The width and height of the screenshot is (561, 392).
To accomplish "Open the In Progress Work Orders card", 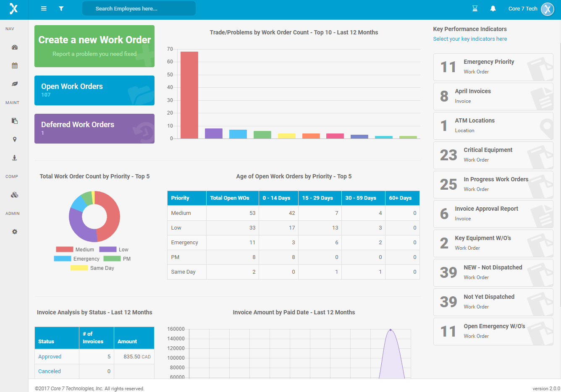I will pos(493,185).
